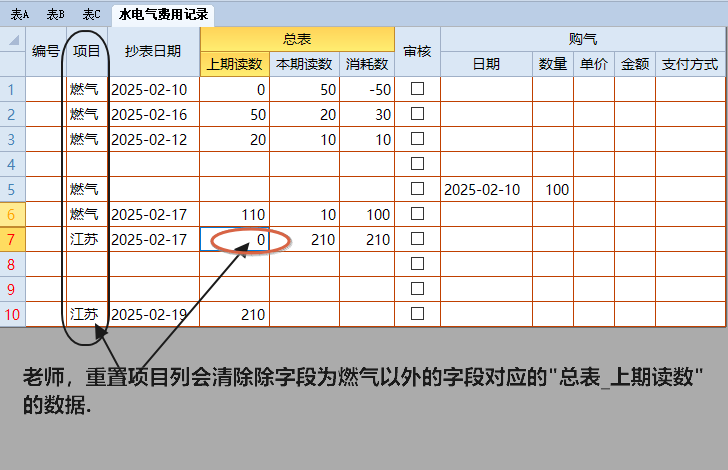Click the 消耗数 cell showing 210 in row 7
The height and width of the screenshot is (470, 728).
click(x=367, y=240)
